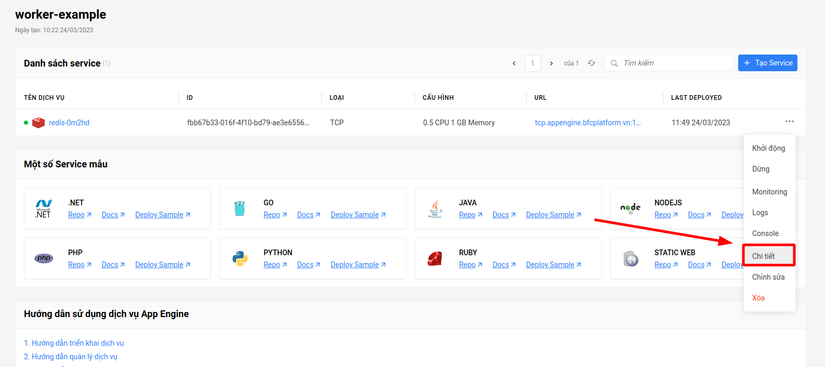Click the Static Web globe icon
The image size is (825, 367).
630,259
